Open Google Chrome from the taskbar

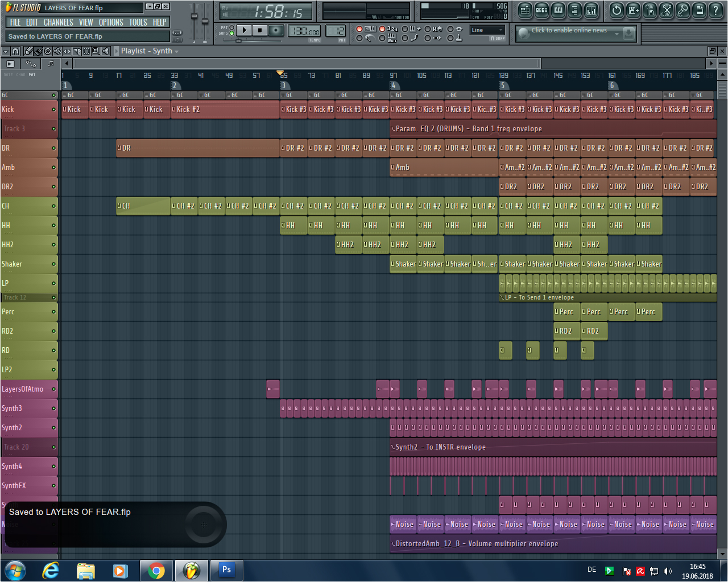[x=156, y=570]
